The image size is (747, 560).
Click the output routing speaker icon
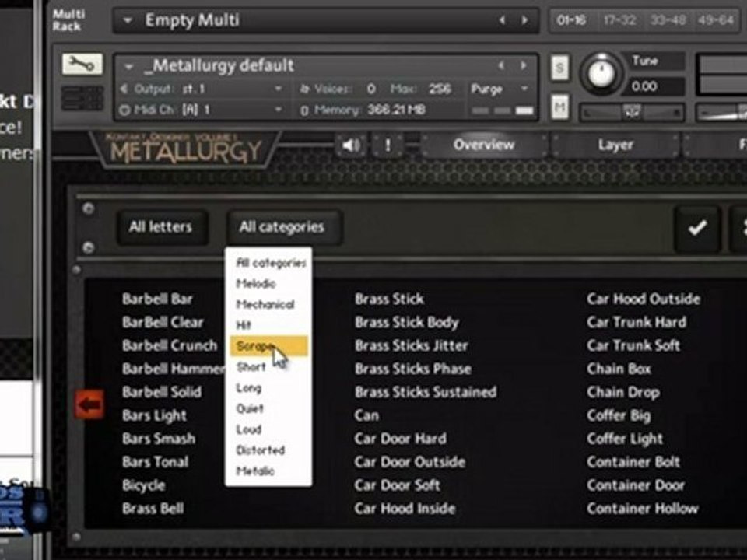[x=124, y=89]
